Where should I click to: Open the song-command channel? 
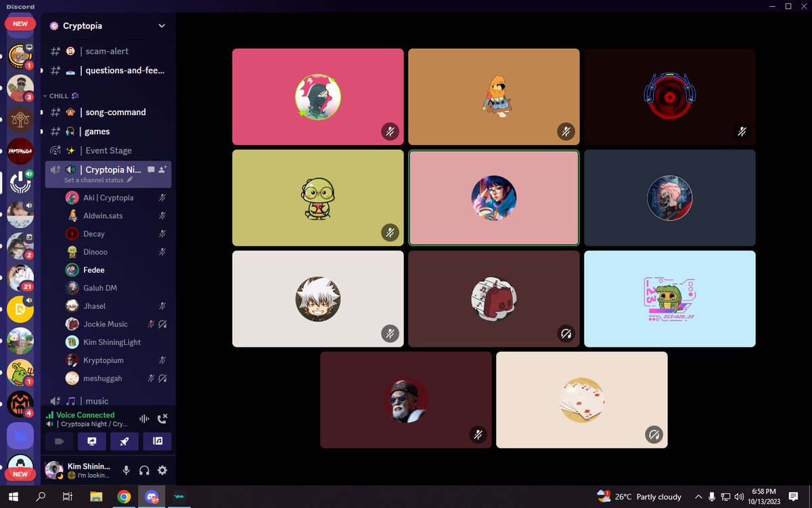(x=108, y=112)
